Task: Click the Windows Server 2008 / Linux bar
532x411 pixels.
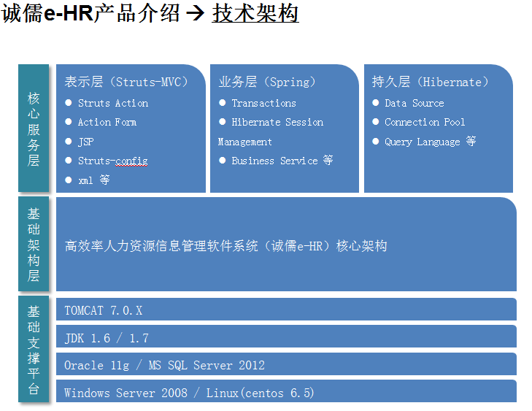Action: pos(286,391)
